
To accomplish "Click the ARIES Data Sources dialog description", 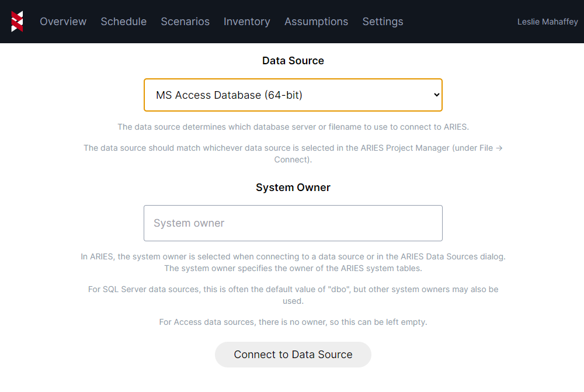I will click(x=293, y=256).
